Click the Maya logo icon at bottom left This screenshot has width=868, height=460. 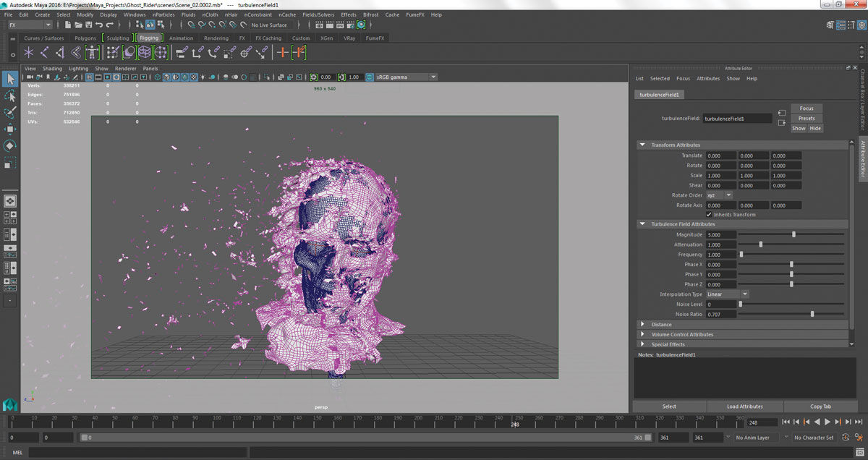pyautogui.click(x=10, y=404)
